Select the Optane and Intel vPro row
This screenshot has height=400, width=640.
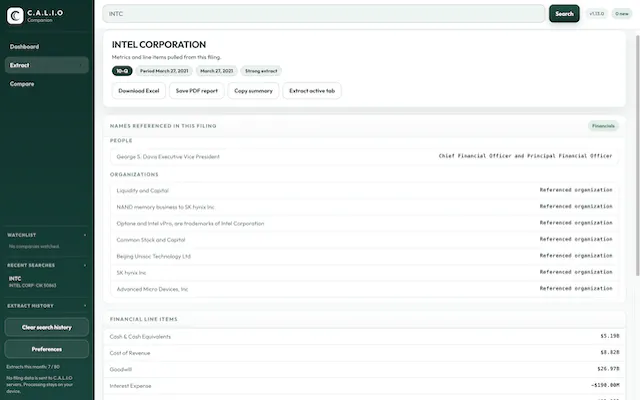click(364, 223)
